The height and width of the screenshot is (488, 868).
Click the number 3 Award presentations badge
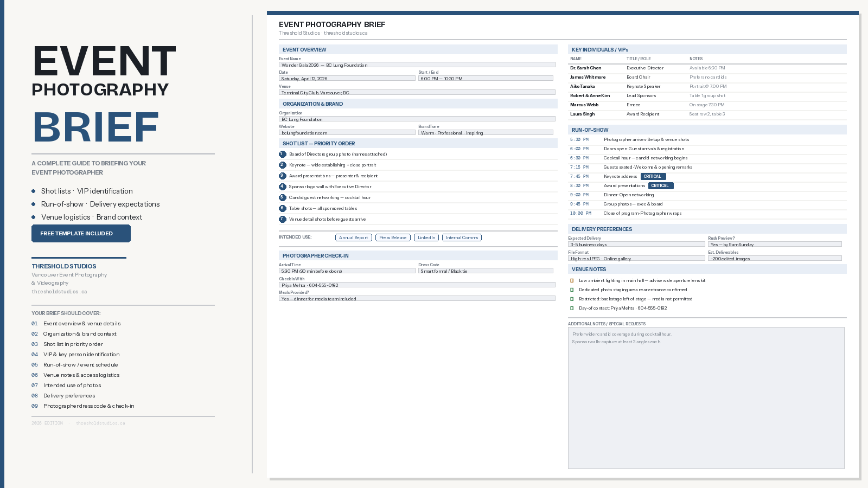pyautogui.click(x=282, y=176)
